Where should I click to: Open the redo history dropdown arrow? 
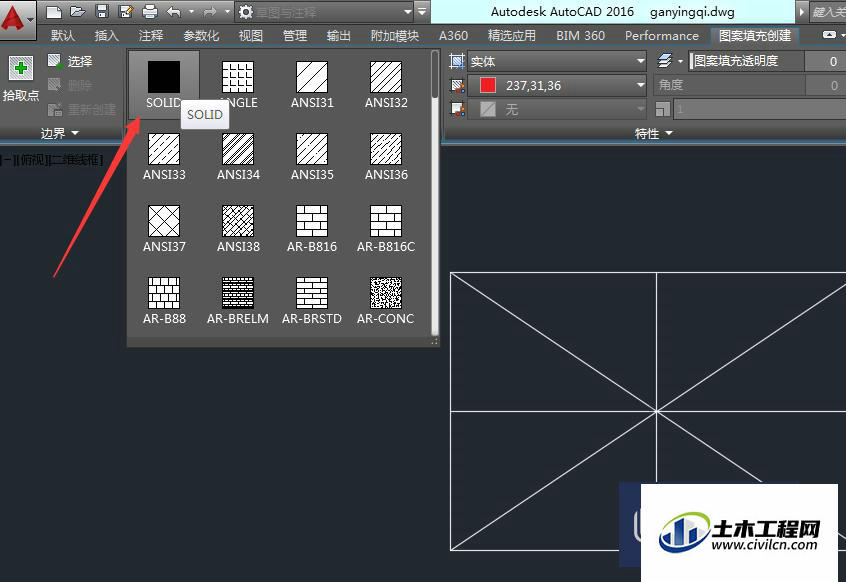click(x=227, y=12)
